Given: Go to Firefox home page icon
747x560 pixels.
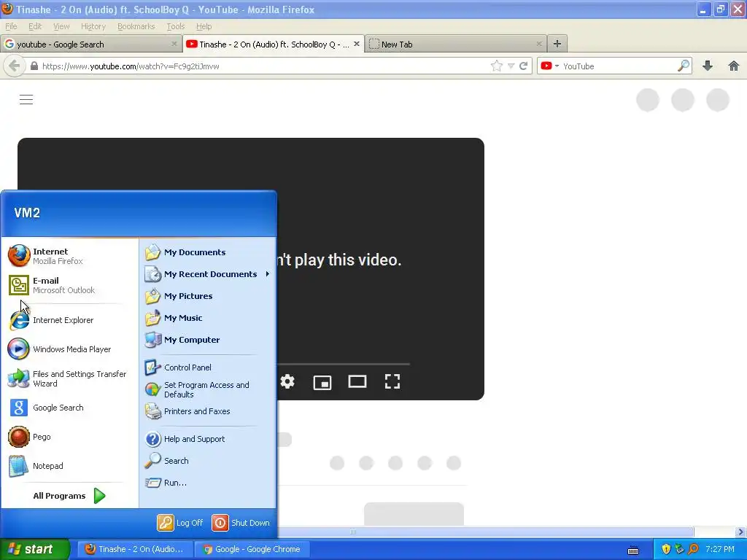Looking at the screenshot, I should (734, 66).
